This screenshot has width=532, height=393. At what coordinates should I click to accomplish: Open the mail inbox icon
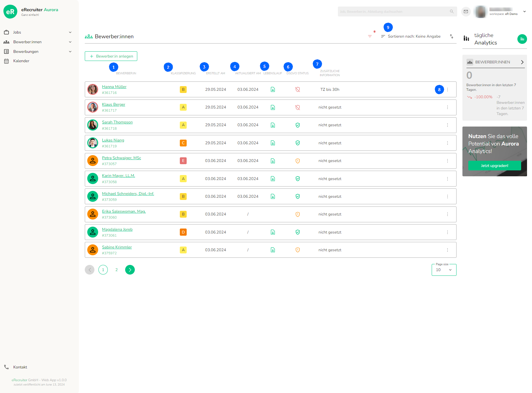tap(466, 12)
